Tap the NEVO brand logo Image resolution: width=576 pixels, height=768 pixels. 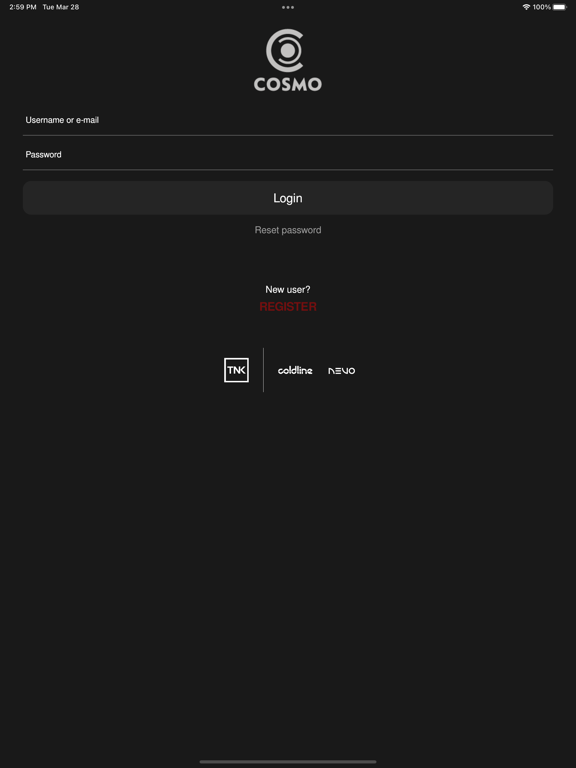pyautogui.click(x=341, y=371)
